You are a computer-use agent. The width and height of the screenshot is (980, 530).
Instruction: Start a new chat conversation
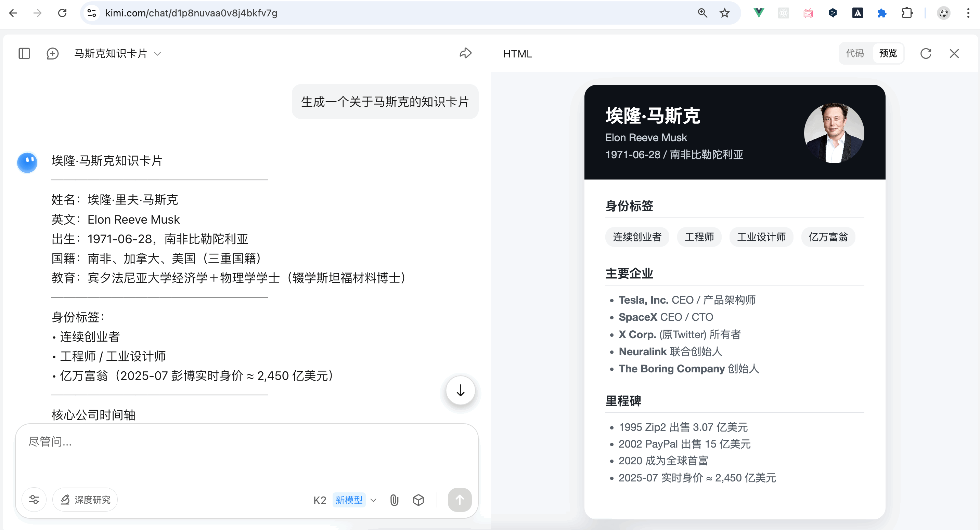pyautogui.click(x=52, y=53)
